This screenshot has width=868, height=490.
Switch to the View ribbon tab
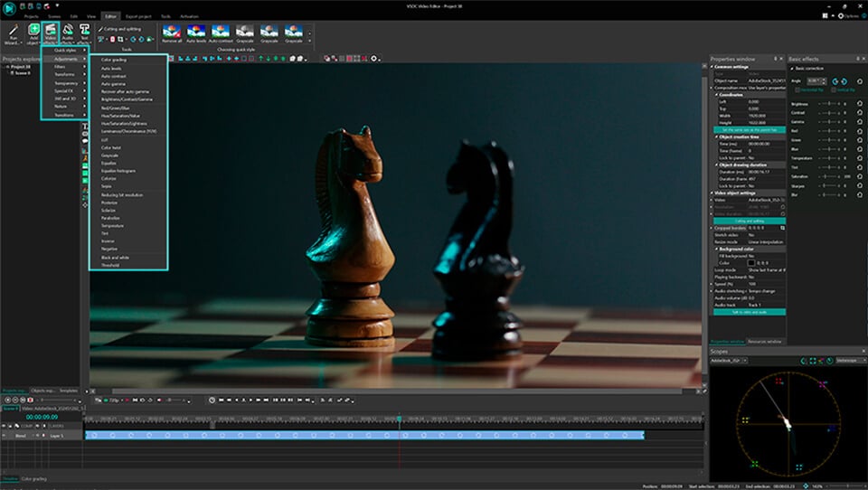[90, 16]
